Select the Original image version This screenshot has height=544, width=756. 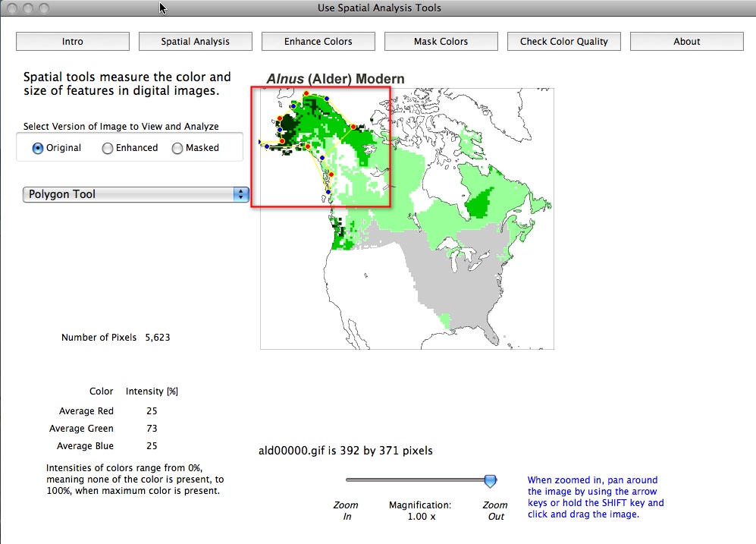pyautogui.click(x=36, y=148)
